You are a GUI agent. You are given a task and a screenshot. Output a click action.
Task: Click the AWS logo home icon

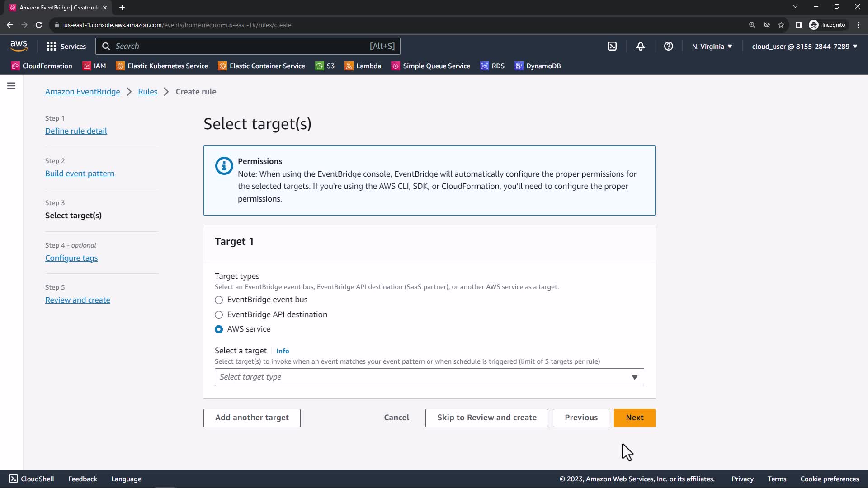(19, 46)
